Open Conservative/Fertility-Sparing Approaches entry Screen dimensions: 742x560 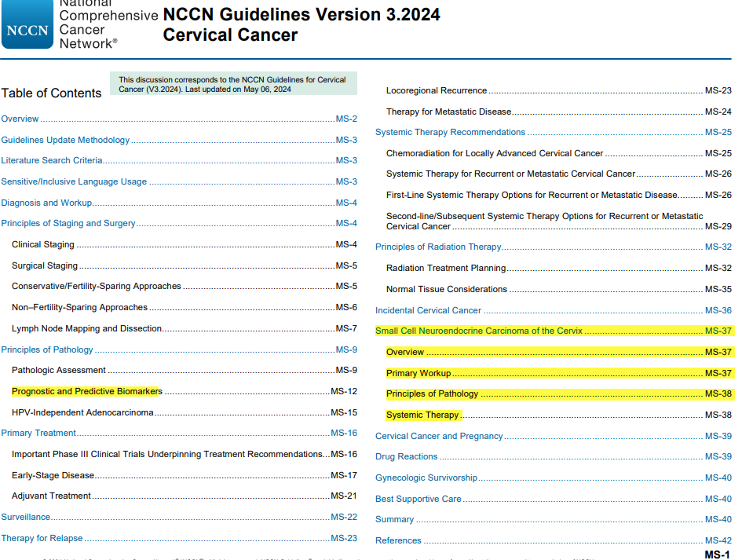pyautogui.click(x=184, y=287)
